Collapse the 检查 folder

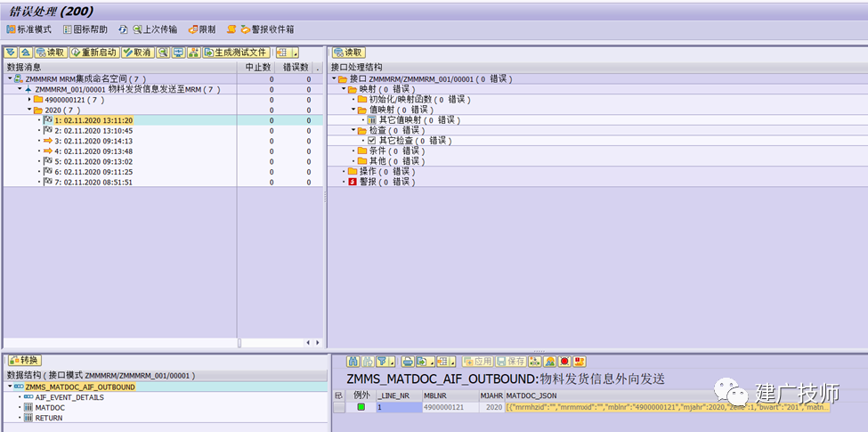point(353,130)
